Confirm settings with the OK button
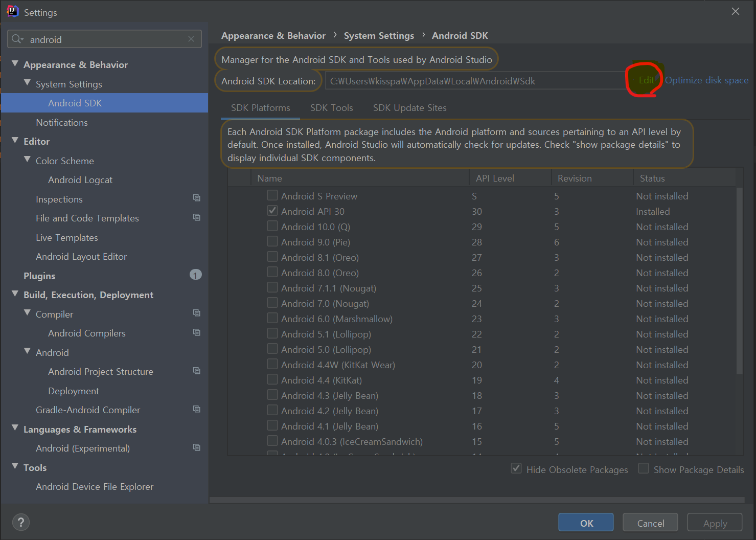Image resolution: width=756 pixels, height=540 pixels. pos(586,523)
